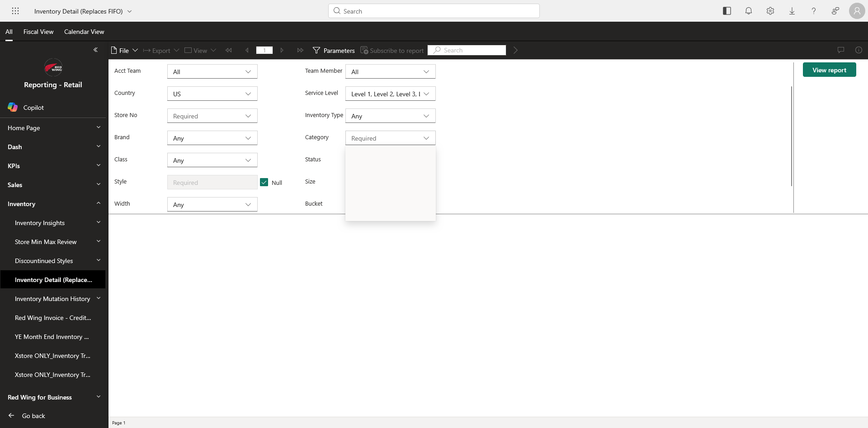The image size is (868, 428).
Task: Open Copilot from the sidebar
Action: tap(33, 108)
